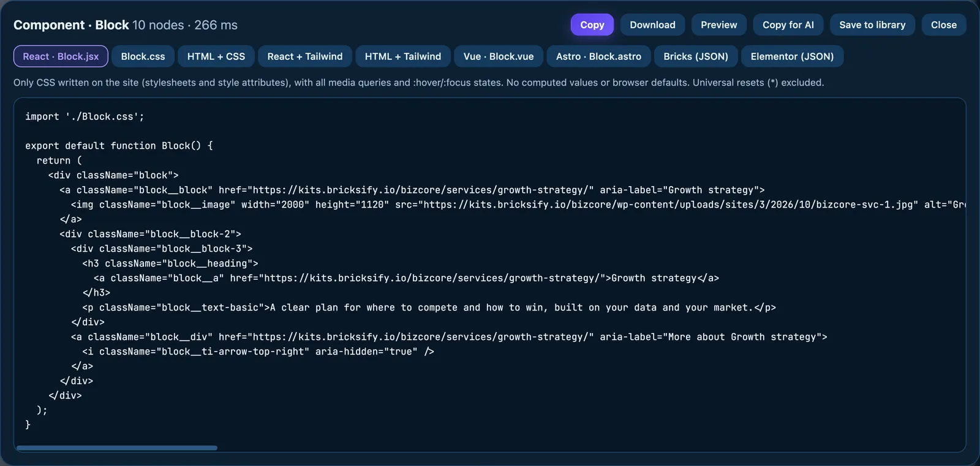Copy the component code
Screen dimensions: 980x466
592,25
